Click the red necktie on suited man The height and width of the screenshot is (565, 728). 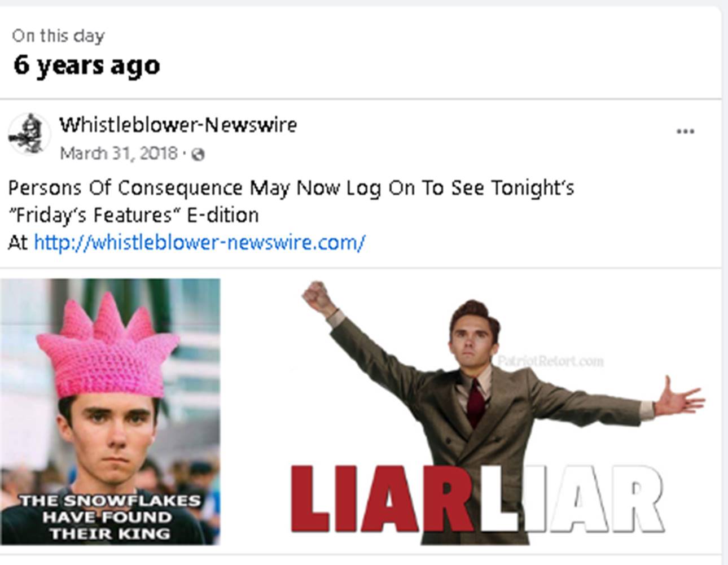475,401
